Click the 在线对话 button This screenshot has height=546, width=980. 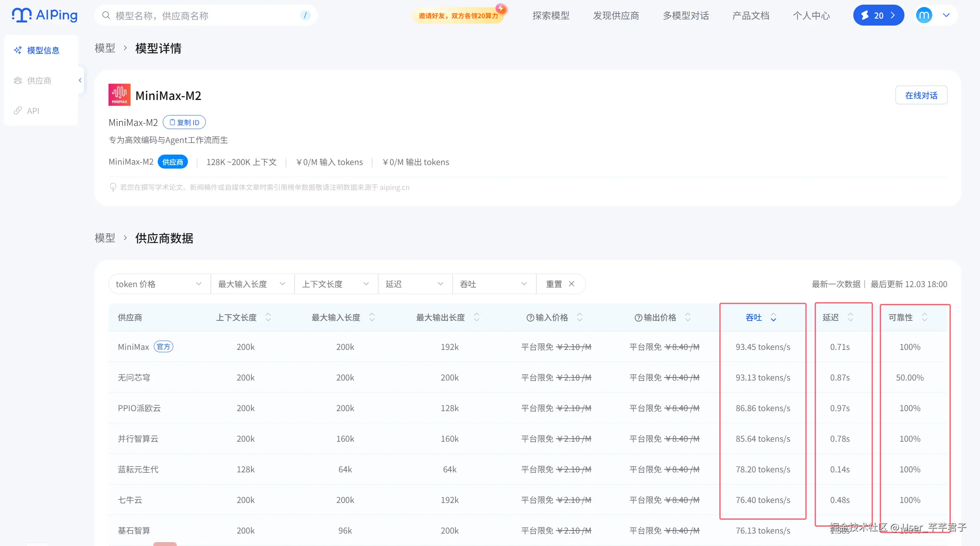[x=921, y=95]
